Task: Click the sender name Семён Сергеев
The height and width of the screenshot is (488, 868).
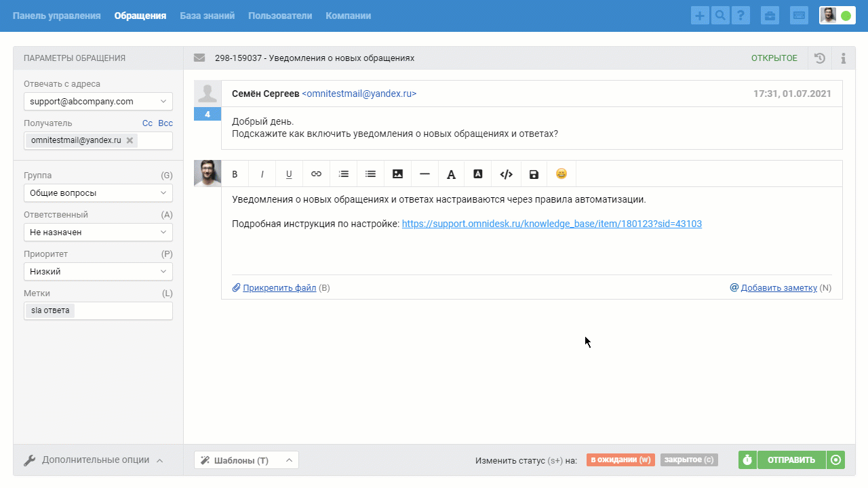Action: (x=265, y=94)
